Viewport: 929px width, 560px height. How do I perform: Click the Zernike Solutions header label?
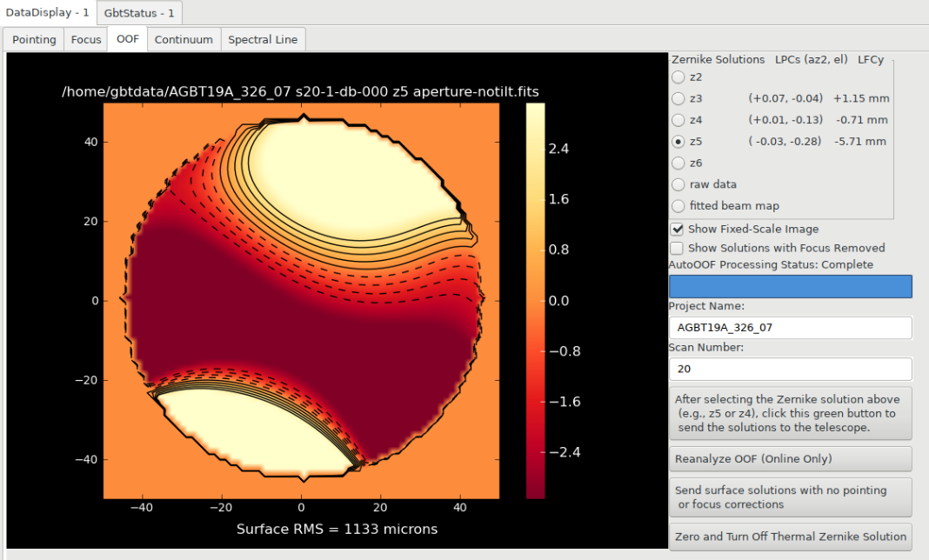point(718,60)
